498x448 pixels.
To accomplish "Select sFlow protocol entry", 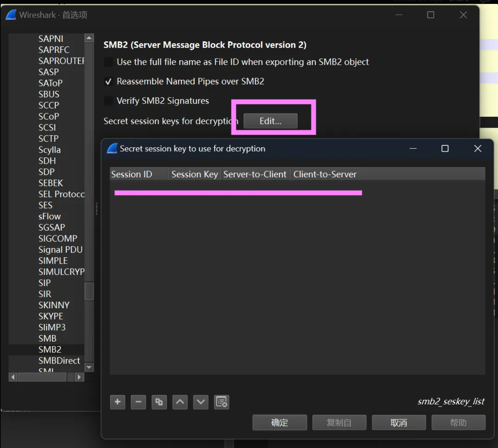I will point(50,216).
